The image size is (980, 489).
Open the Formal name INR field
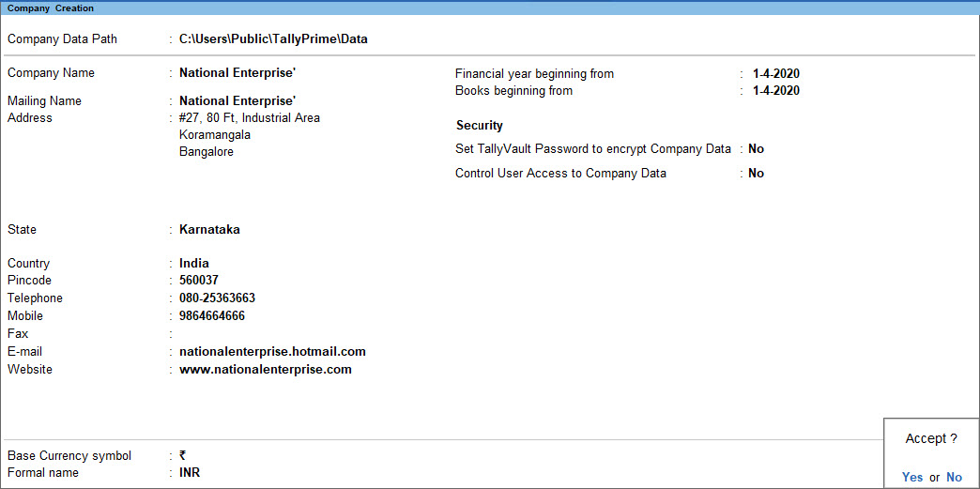190,473
